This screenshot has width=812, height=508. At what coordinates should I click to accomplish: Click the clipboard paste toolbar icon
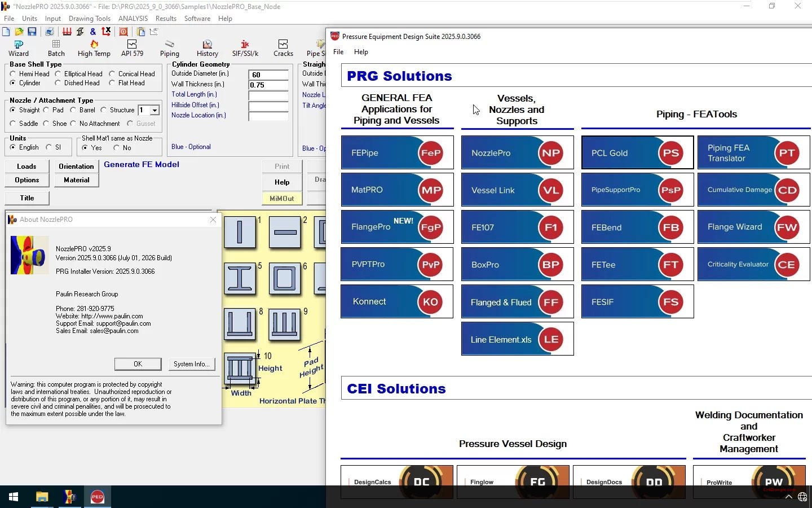(140, 32)
